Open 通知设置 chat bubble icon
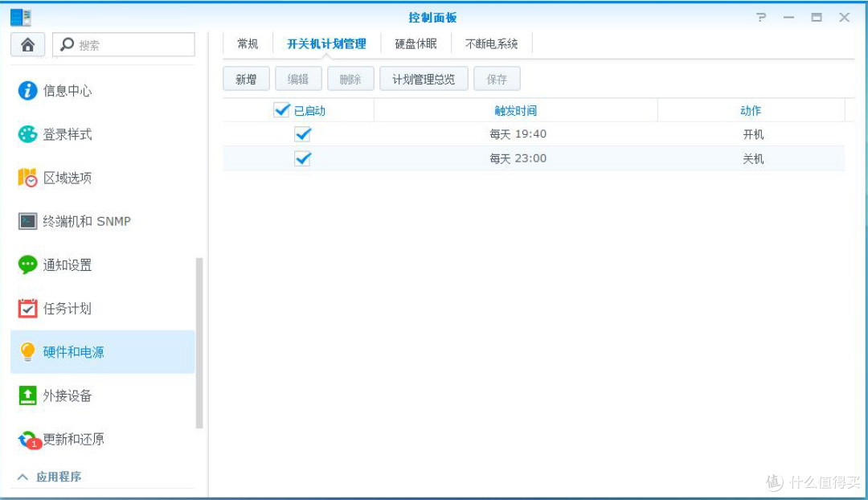 (27, 264)
